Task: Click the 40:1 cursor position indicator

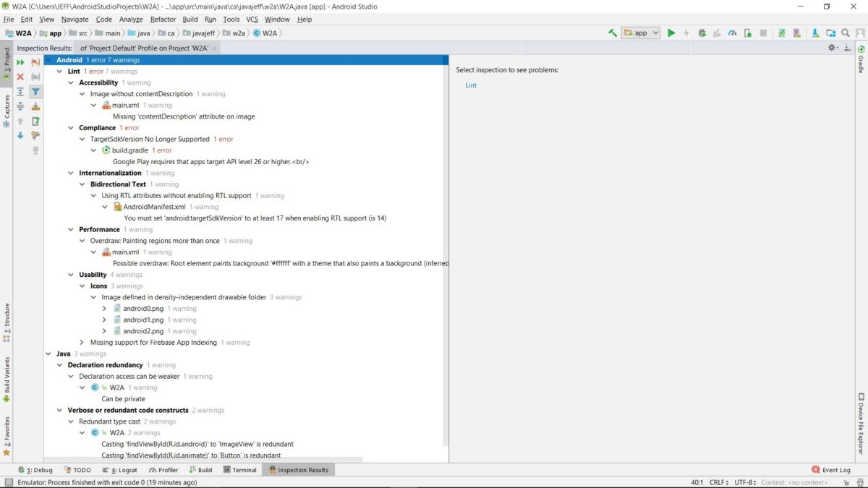Action: tap(697, 482)
